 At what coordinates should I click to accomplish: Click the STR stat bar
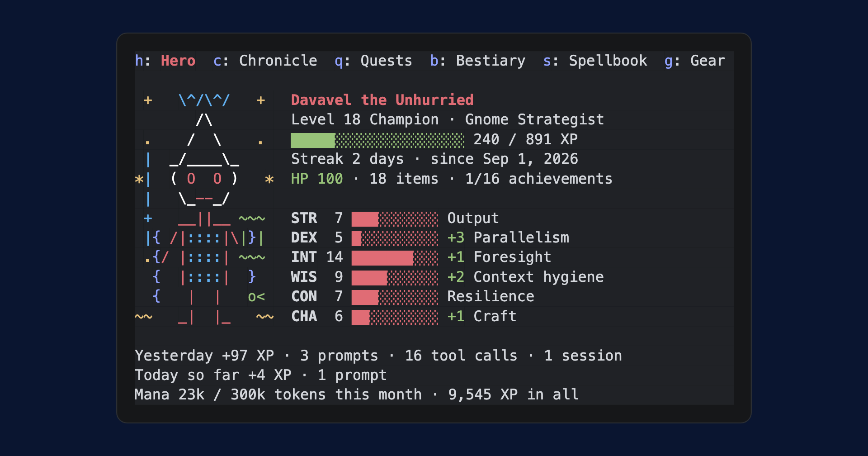point(395,219)
